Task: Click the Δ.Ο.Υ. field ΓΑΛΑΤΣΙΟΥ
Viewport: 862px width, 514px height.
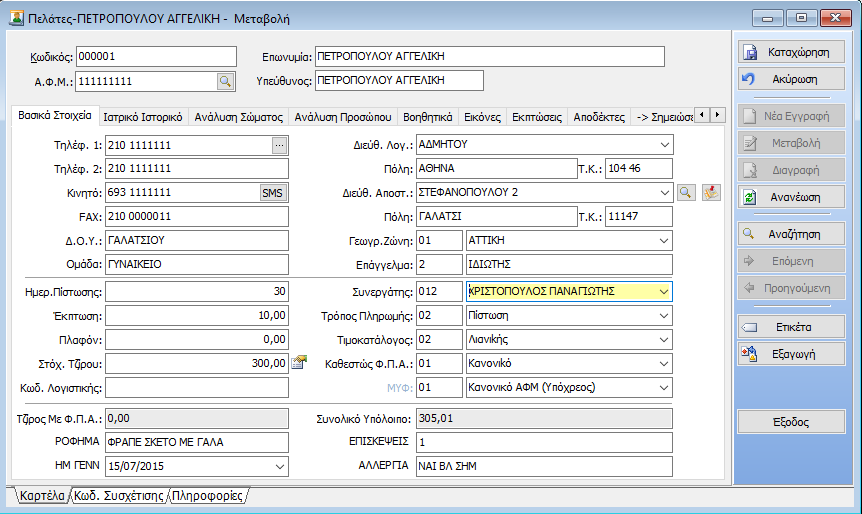Action: [x=197, y=241]
